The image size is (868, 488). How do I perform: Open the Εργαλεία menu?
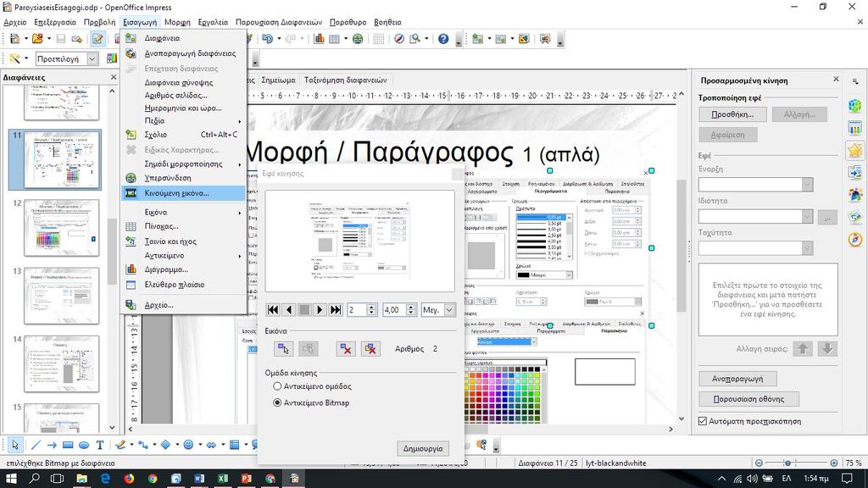[213, 22]
